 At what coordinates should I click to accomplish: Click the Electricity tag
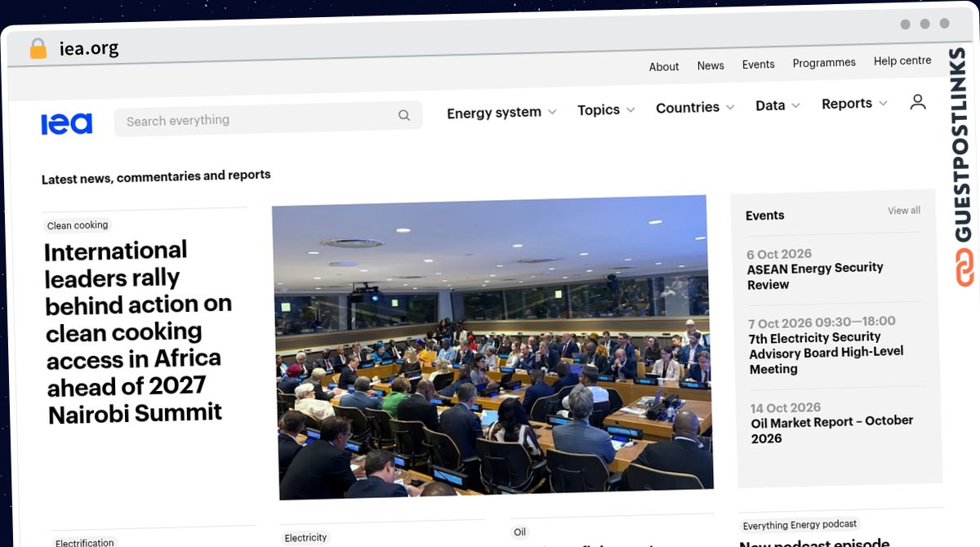(305, 537)
